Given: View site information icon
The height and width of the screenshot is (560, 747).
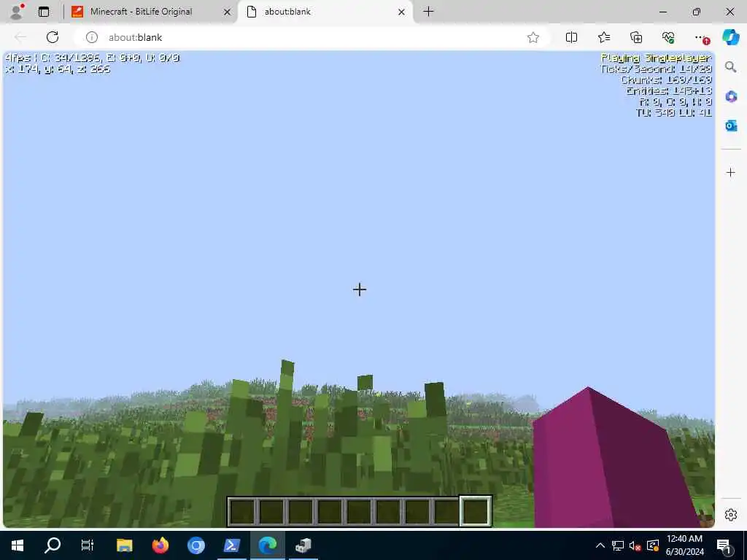Looking at the screenshot, I should click(91, 37).
